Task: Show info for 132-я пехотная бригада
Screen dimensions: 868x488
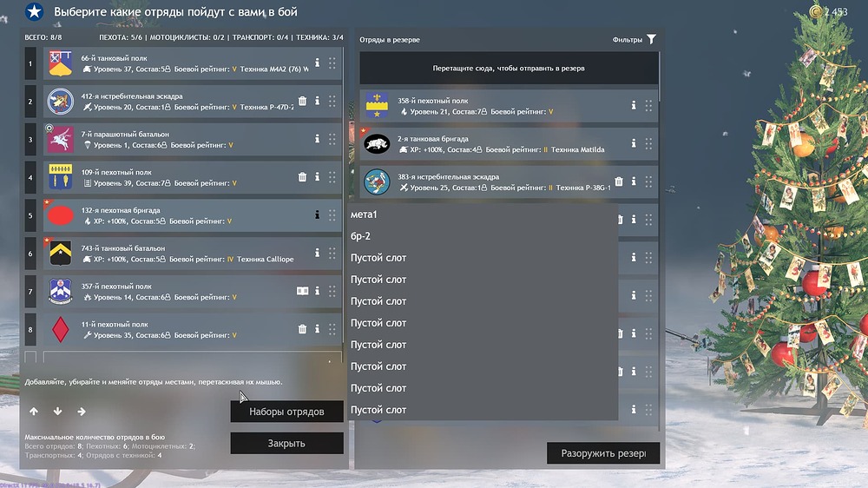Action: coord(318,214)
